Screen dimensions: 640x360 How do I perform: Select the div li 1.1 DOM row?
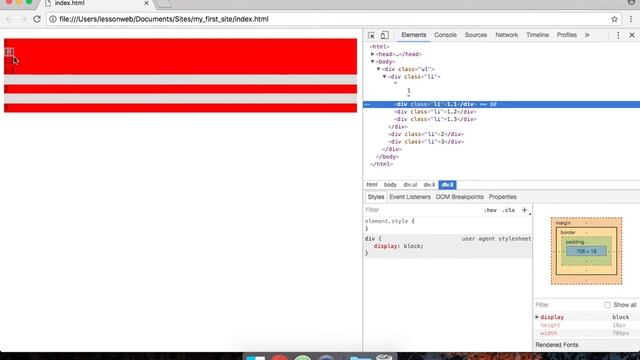[x=502, y=104]
